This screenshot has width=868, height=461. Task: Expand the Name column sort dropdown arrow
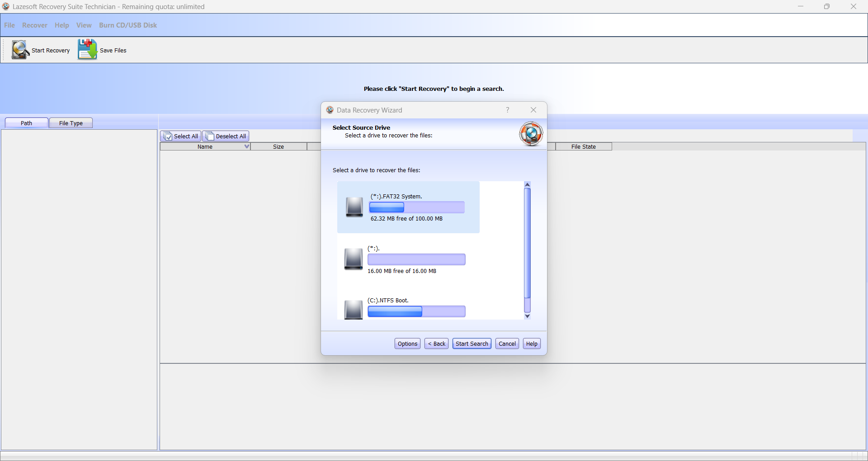pos(247,146)
